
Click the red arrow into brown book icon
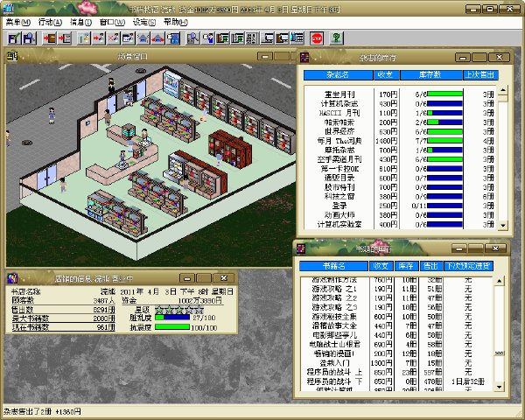49,38
